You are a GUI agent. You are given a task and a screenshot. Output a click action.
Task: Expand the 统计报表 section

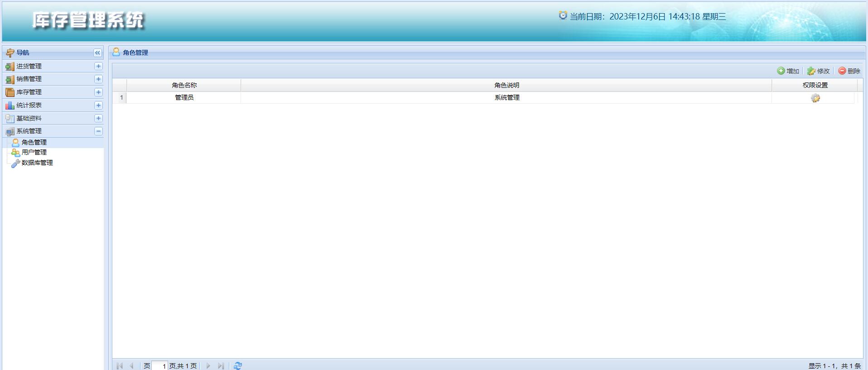[x=98, y=105]
